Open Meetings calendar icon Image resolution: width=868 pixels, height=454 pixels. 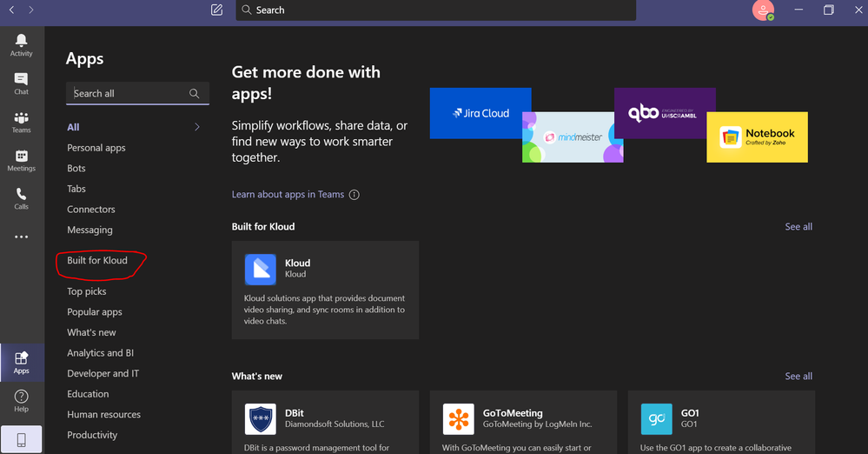point(21,156)
